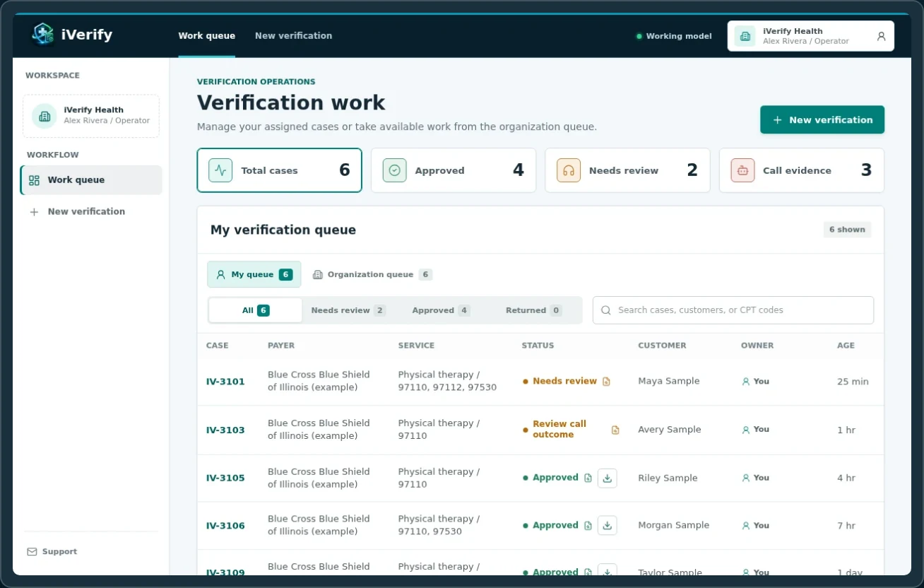Click the search cases input field
The width and height of the screenshot is (924, 588).
(733, 310)
